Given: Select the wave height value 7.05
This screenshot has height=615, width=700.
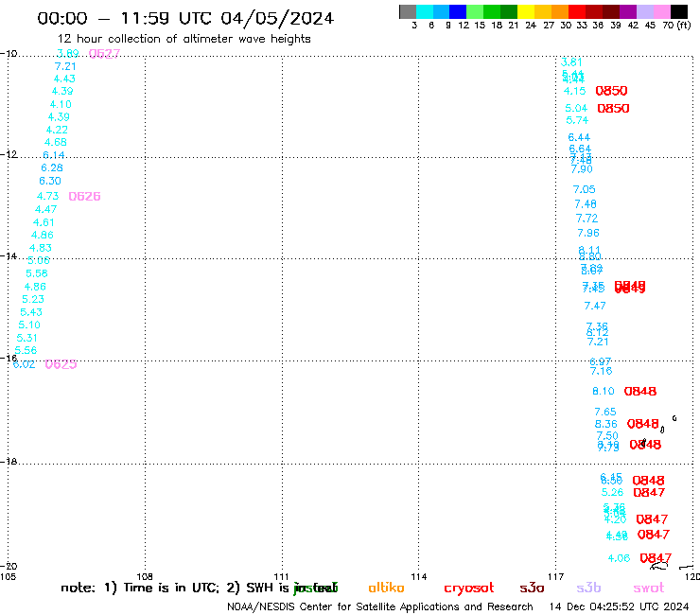Looking at the screenshot, I should coord(585,189).
